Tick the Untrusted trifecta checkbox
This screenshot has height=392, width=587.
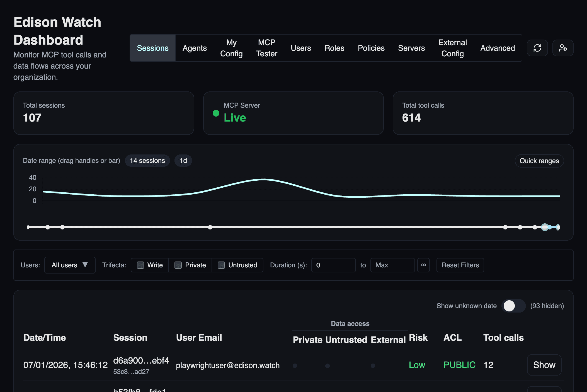(x=221, y=265)
